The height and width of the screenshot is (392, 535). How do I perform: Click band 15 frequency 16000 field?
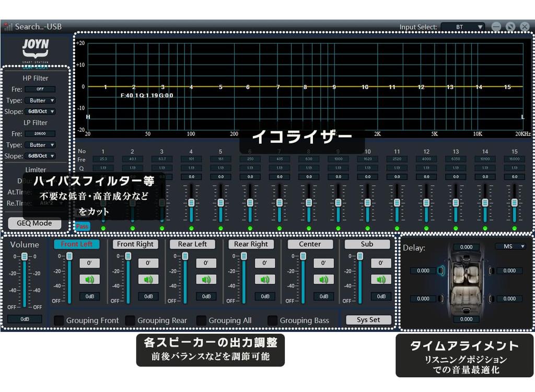tap(515, 159)
